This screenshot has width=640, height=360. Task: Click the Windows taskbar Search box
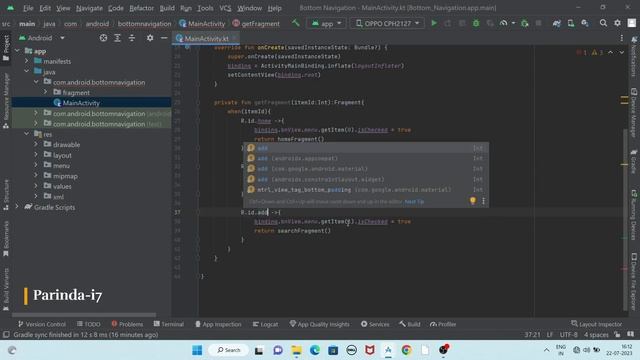point(228,350)
